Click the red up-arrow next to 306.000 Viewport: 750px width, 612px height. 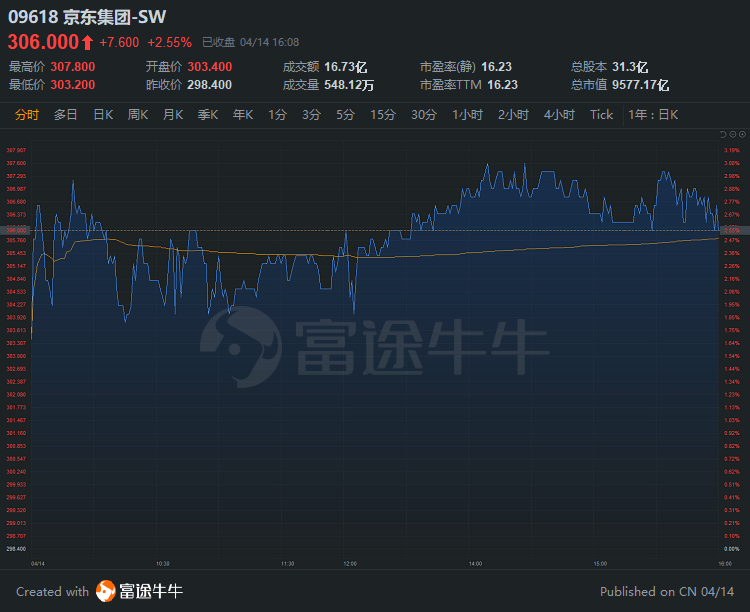point(87,43)
